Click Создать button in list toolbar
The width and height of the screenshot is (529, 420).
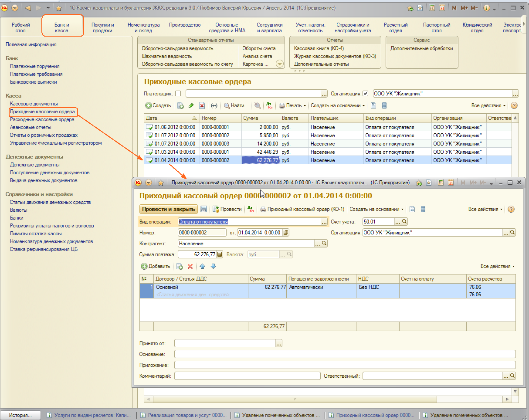[x=158, y=105]
